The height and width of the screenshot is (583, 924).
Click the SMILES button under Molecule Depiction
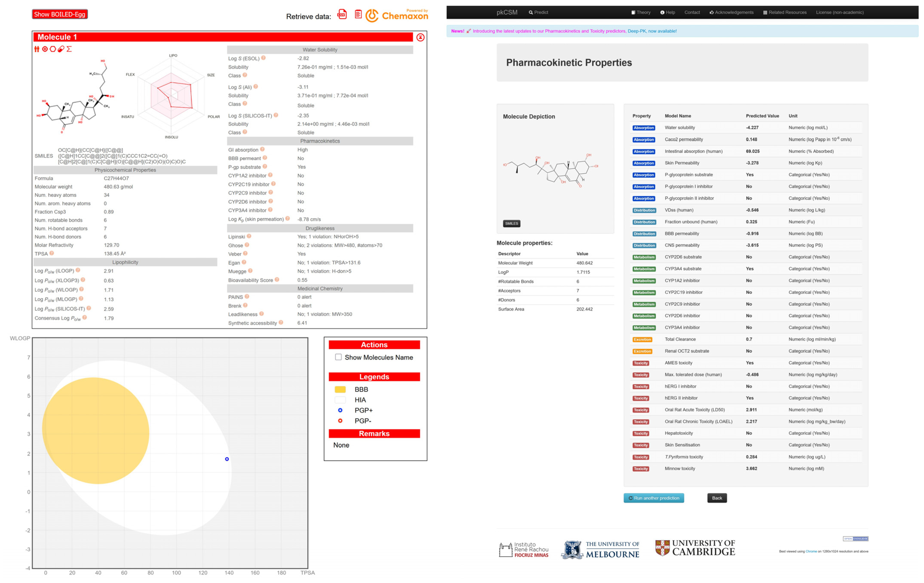tap(512, 223)
